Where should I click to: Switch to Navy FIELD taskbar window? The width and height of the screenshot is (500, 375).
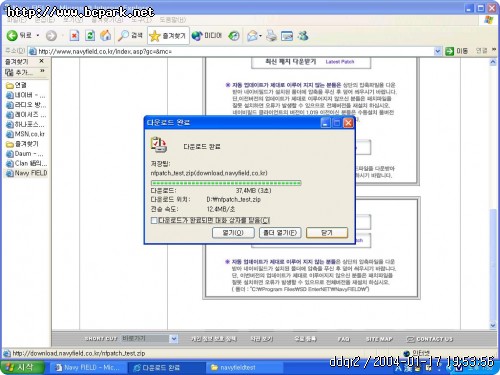[x=88, y=368]
